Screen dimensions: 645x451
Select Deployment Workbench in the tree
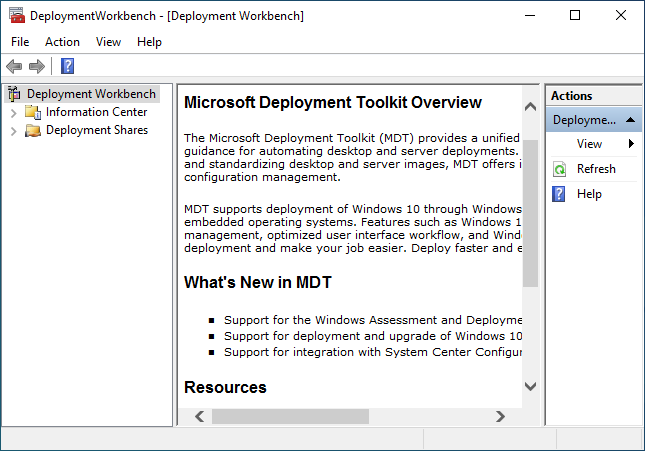point(91,94)
